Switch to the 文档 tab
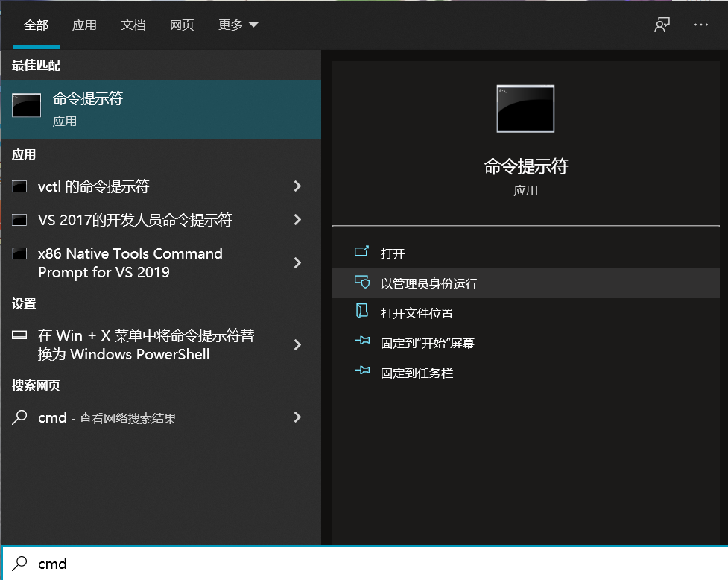 [133, 25]
